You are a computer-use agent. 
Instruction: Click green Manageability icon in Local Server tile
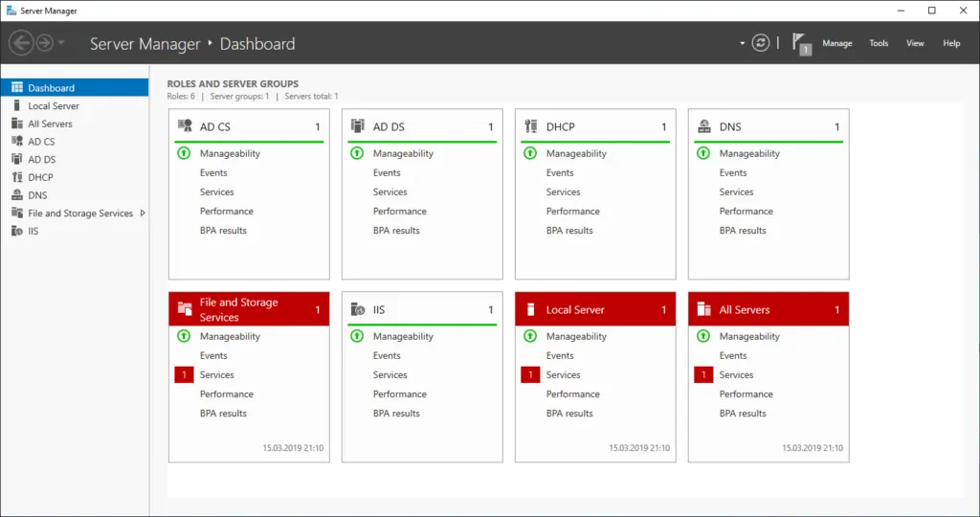click(530, 336)
